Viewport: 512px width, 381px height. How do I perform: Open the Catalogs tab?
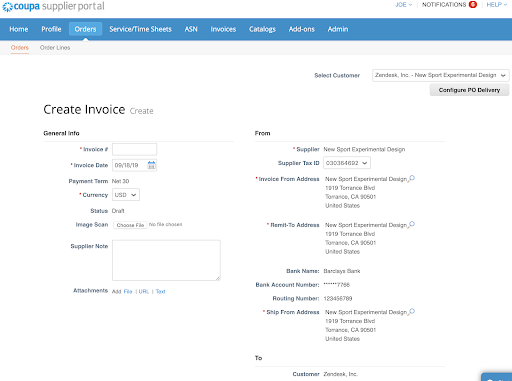[262, 29]
